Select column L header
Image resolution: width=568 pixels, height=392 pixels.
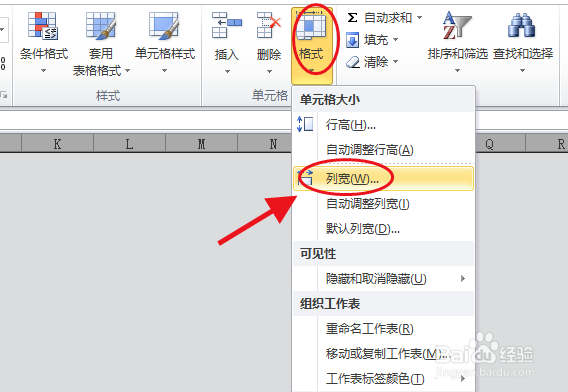point(129,144)
